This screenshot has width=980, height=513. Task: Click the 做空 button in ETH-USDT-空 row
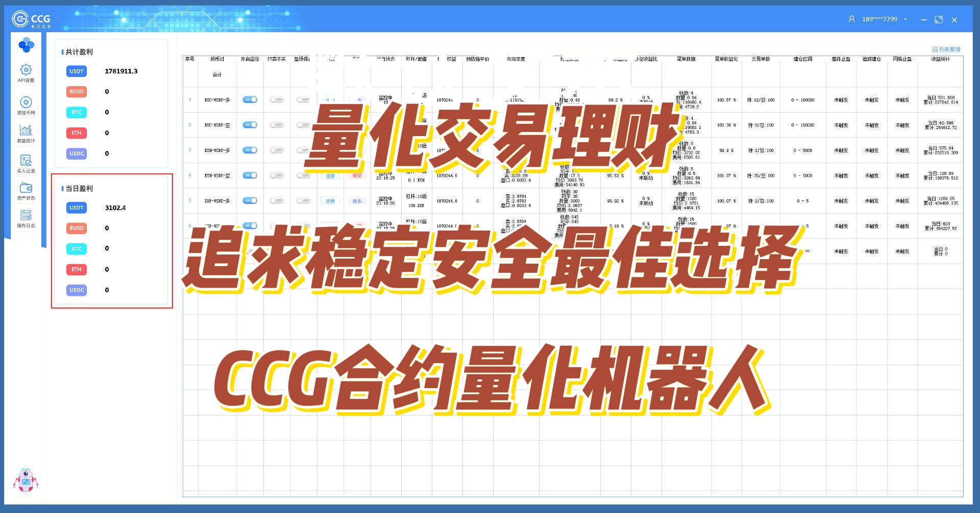pyautogui.click(x=357, y=175)
